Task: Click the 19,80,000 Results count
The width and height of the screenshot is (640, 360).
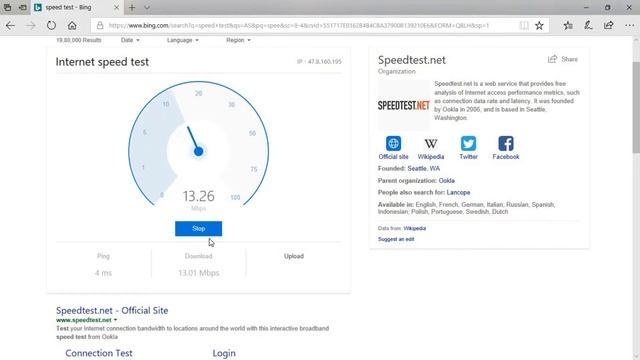Action: pos(79,40)
